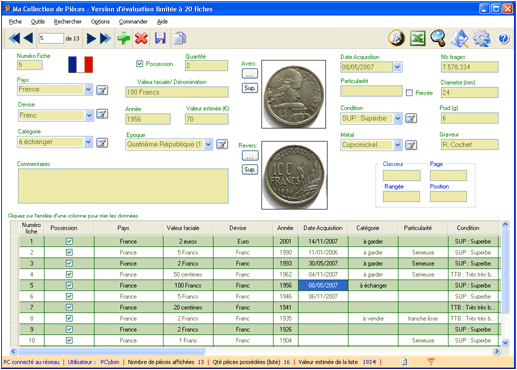Screen dimensions: 517x370
Task: Click the document icon in status bar
Action: click(404, 361)
